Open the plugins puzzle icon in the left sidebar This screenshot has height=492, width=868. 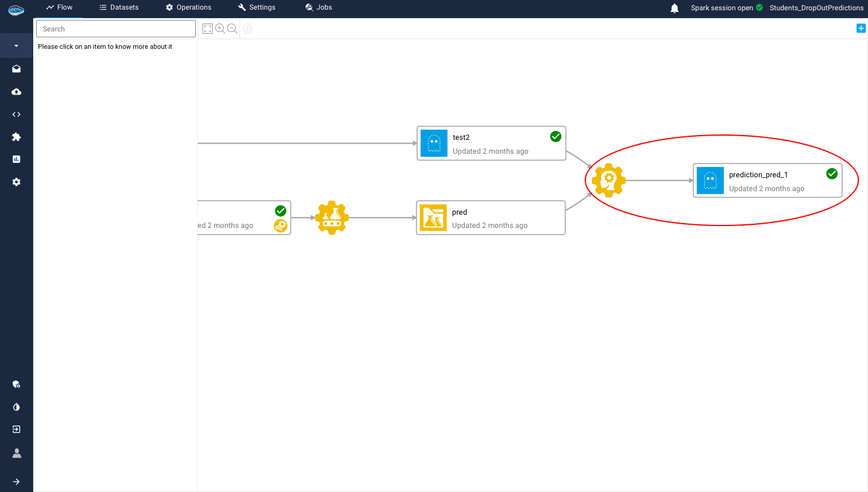(16, 137)
